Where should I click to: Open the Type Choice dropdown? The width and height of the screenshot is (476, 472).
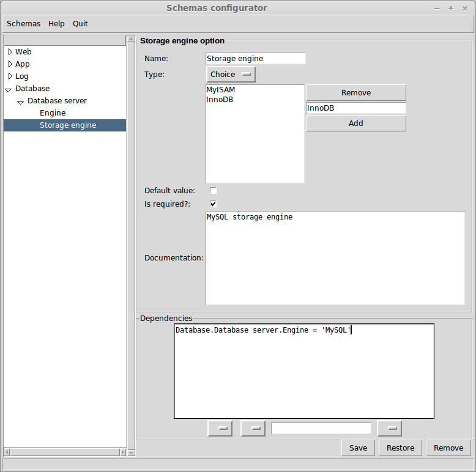pos(231,75)
